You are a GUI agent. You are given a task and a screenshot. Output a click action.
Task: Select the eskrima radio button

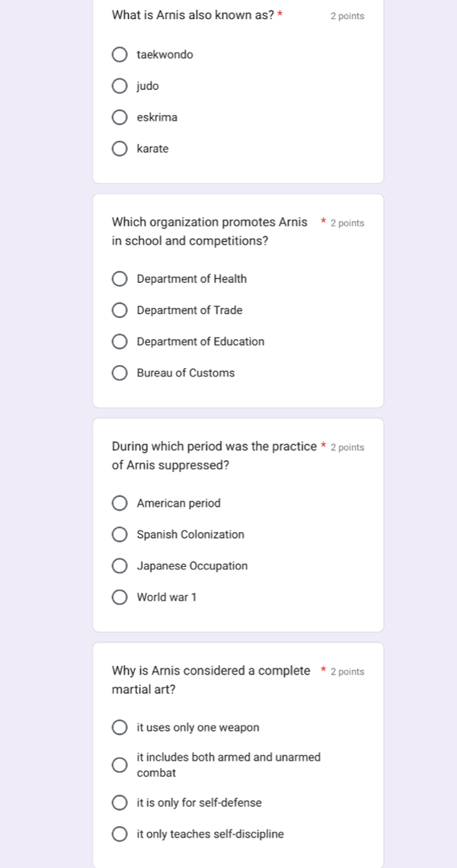(120, 117)
